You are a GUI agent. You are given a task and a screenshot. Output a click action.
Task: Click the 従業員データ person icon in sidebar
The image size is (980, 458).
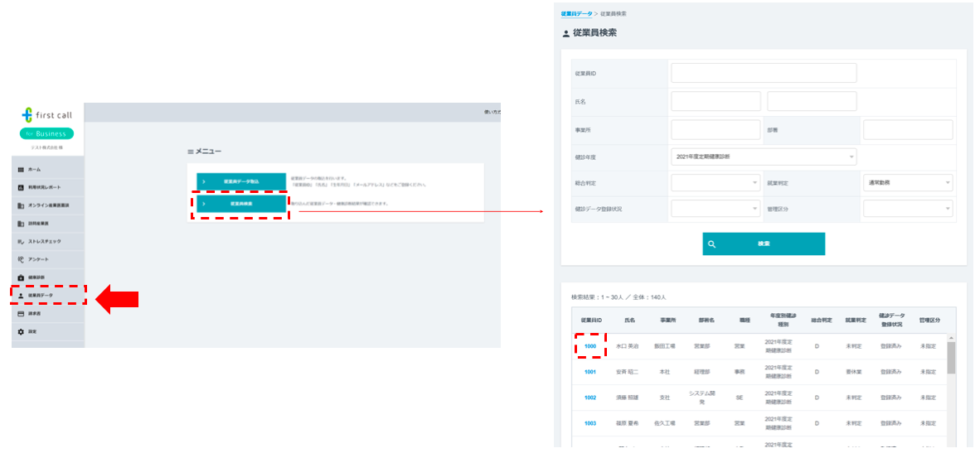20,295
